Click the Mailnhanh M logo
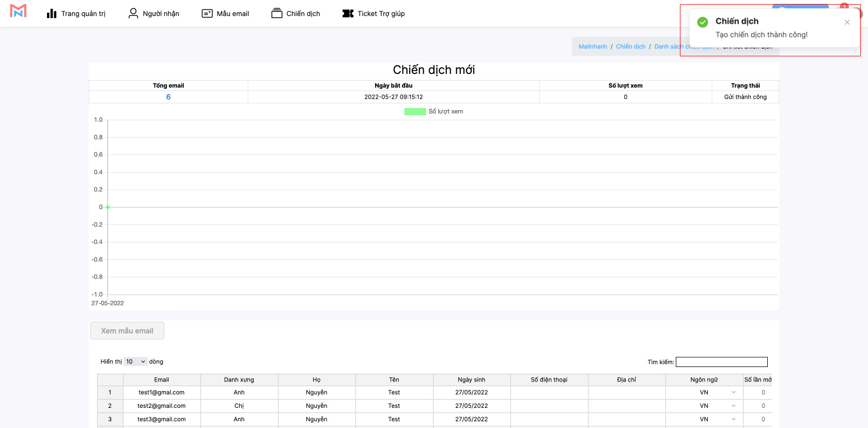This screenshot has height=428, width=868. (x=18, y=11)
